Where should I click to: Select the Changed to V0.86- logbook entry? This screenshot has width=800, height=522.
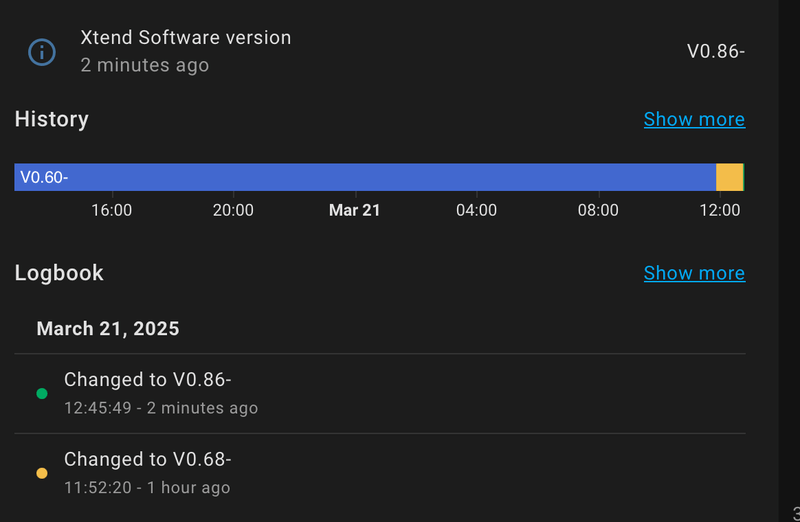point(148,380)
